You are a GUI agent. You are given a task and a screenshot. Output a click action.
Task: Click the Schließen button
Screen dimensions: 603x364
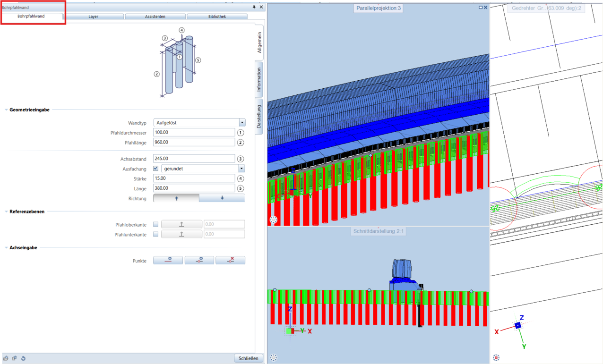point(248,358)
